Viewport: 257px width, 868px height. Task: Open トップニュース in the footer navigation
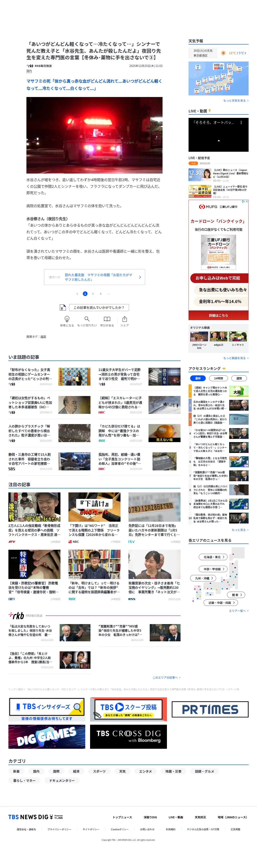coord(122,817)
